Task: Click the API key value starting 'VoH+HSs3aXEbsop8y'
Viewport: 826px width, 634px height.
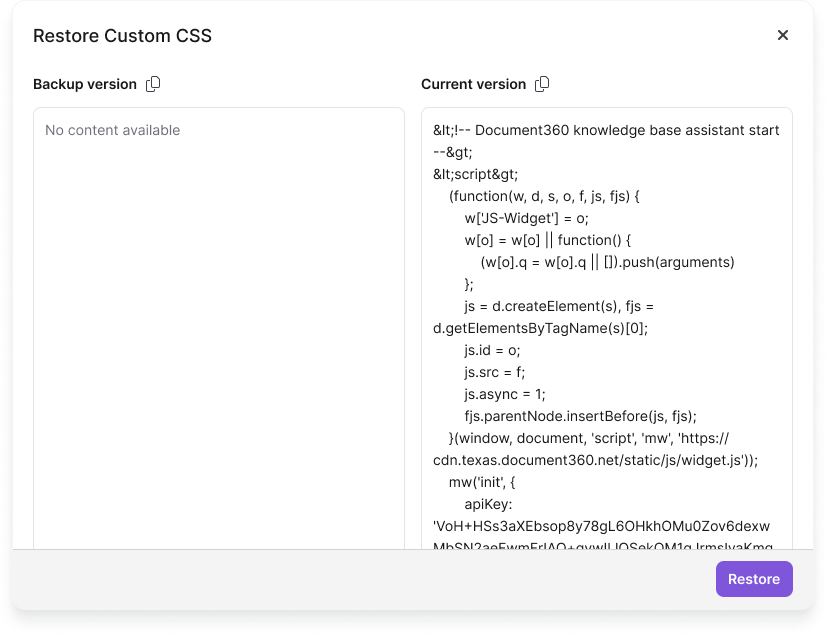Action: [602, 527]
